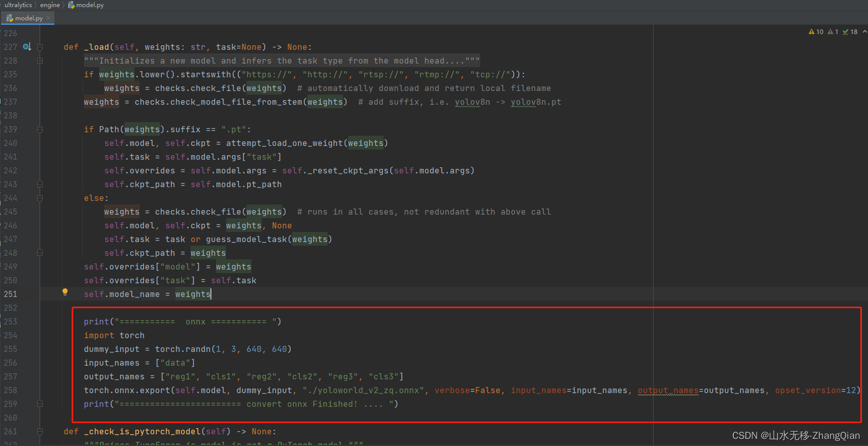This screenshot has width=868, height=446.
Task: Collapse the _check_is_pytorch_model function fold
Action: tap(40, 431)
